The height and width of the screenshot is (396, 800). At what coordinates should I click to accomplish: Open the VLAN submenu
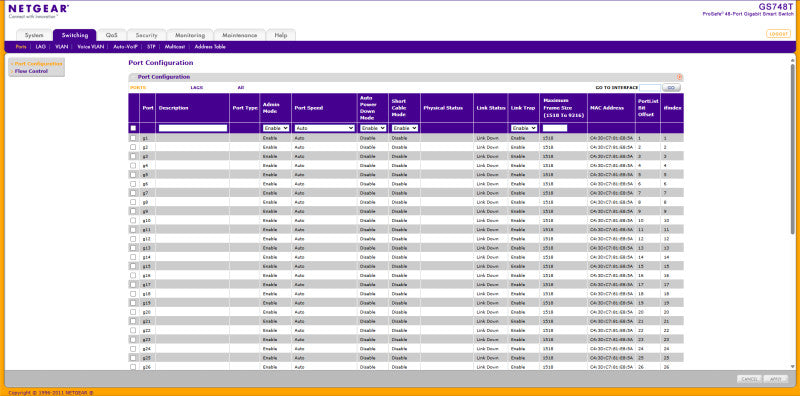tap(62, 46)
